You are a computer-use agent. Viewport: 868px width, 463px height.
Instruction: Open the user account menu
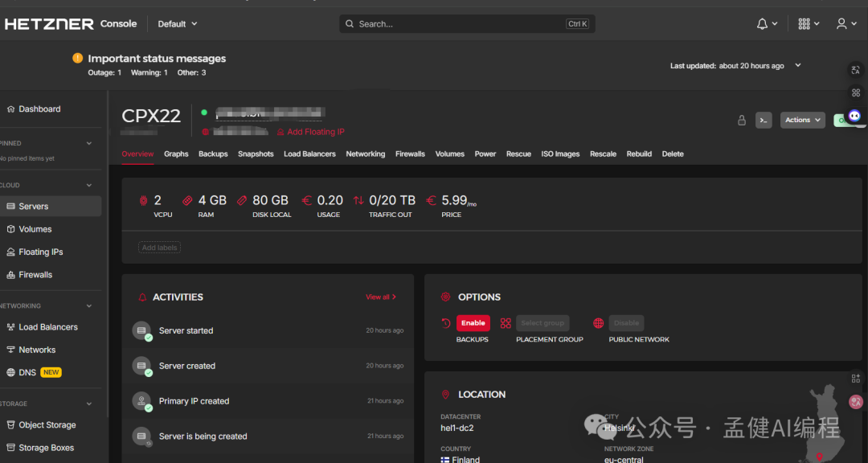pos(841,24)
